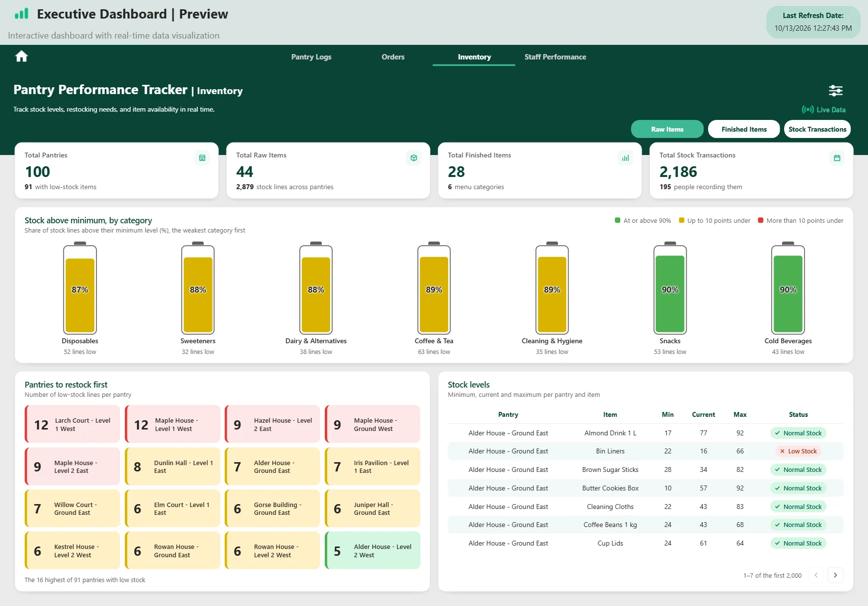
Task: Click Normal Stock badge for Cup Lids
Action: 798,543
